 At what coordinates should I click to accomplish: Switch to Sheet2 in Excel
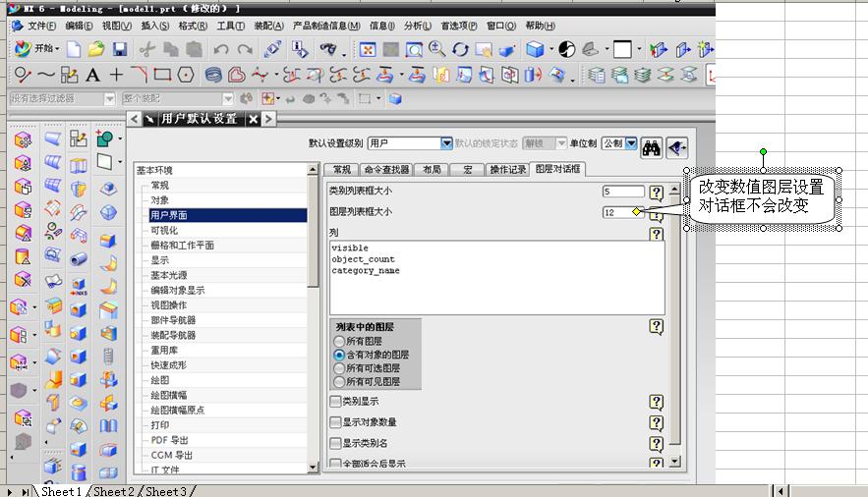(x=114, y=491)
